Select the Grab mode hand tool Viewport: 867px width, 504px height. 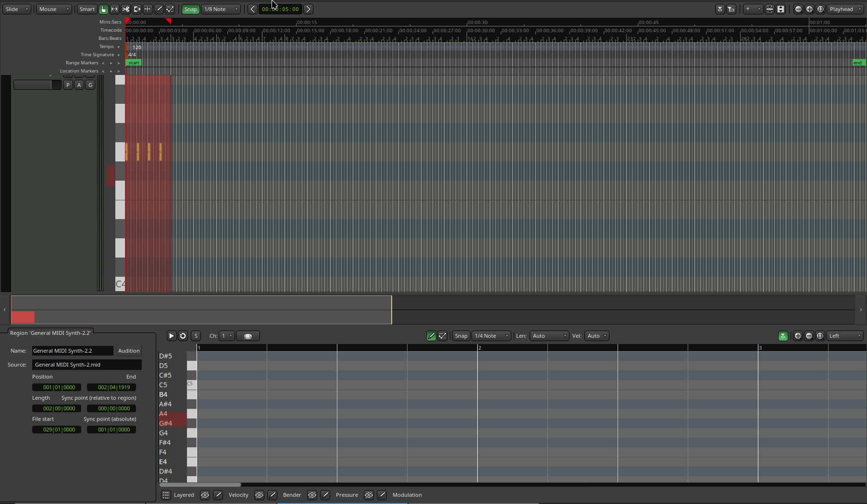pyautogui.click(x=103, y=9)
